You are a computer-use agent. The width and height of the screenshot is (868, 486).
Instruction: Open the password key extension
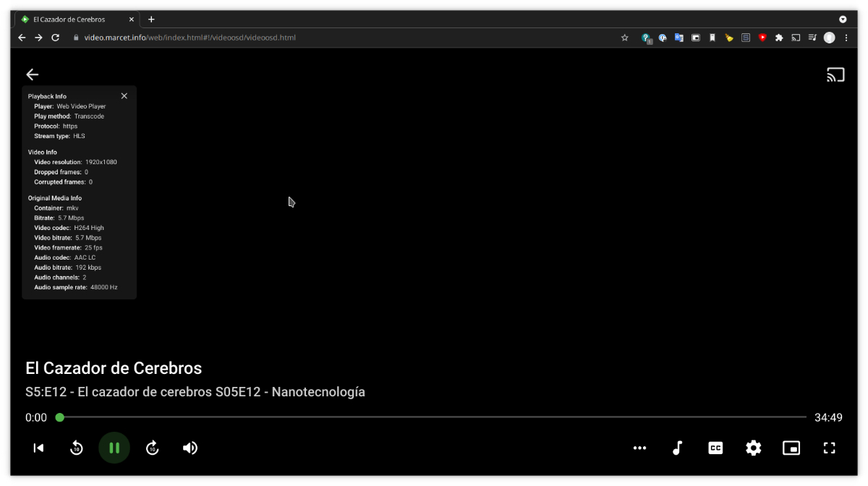coord(647,38)
